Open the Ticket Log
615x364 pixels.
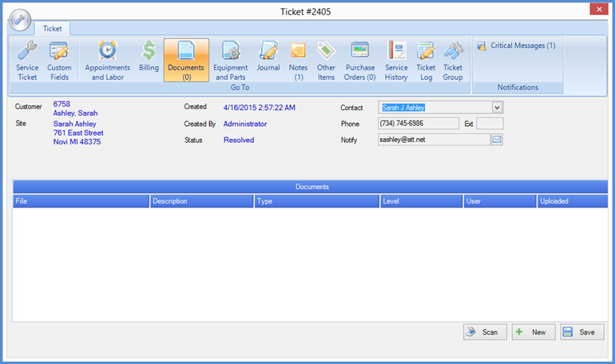pyautogui.click(x=426, y=61)
